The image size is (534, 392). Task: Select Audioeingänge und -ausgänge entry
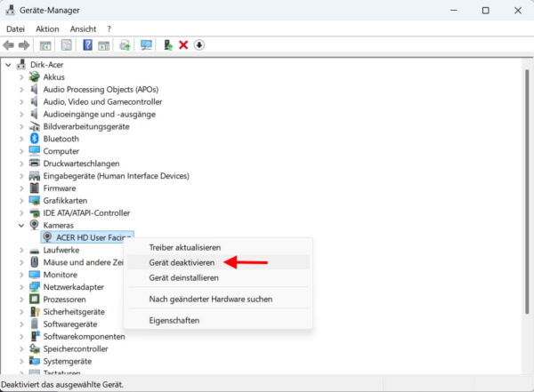(100, 115)
